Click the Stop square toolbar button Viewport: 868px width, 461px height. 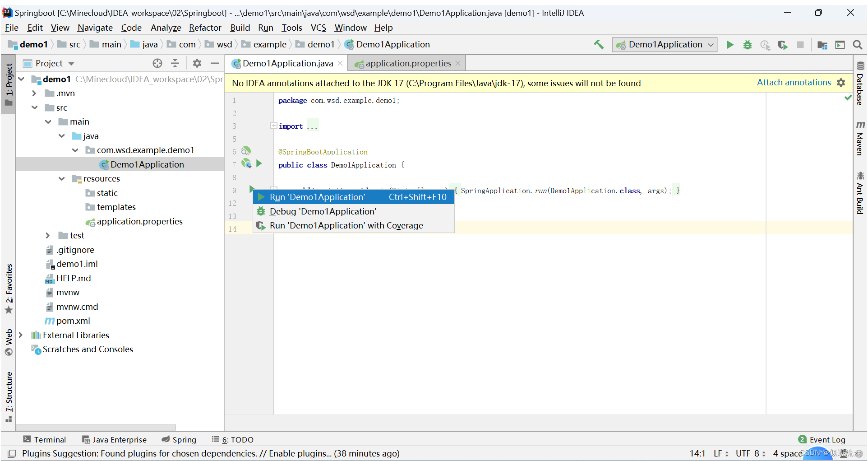tap(800, 45)
